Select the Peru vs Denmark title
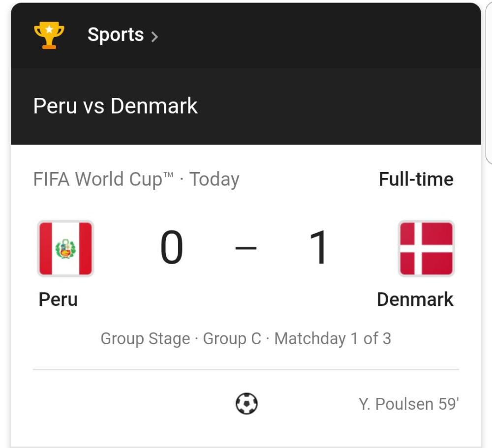This screenshot has height=448, width=492. [115, 106]
